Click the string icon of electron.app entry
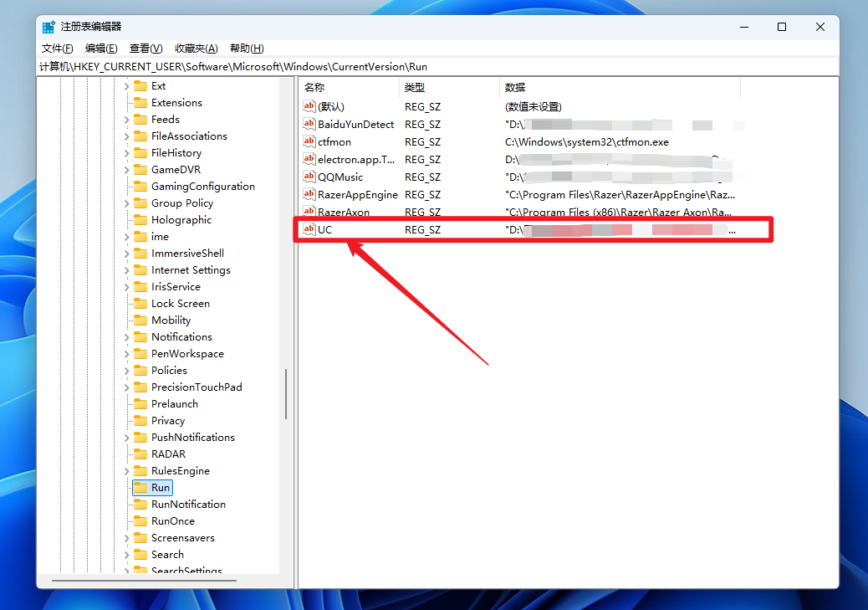Image resolution: width=868 pixels, height=610 pixels. tap(309, 160)
